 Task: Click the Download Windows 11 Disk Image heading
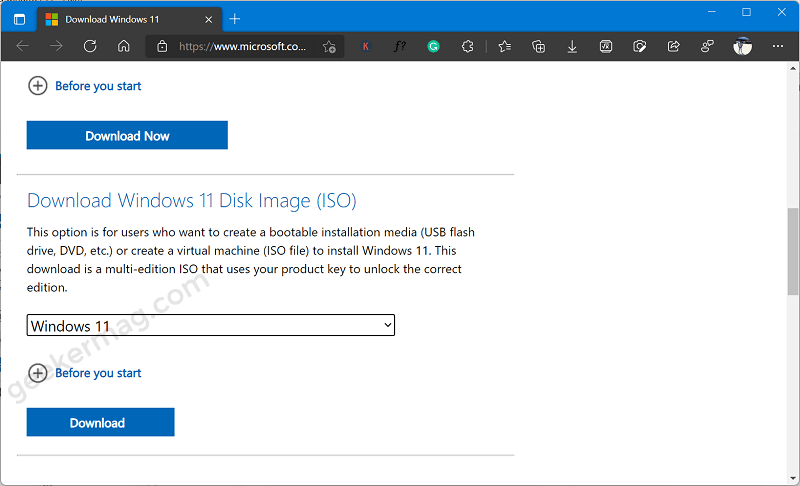pyautogui.click(x=191, y=200)
